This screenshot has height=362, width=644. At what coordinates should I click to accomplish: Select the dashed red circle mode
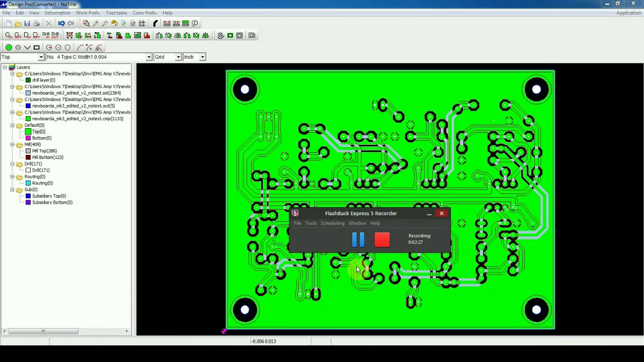67,47
